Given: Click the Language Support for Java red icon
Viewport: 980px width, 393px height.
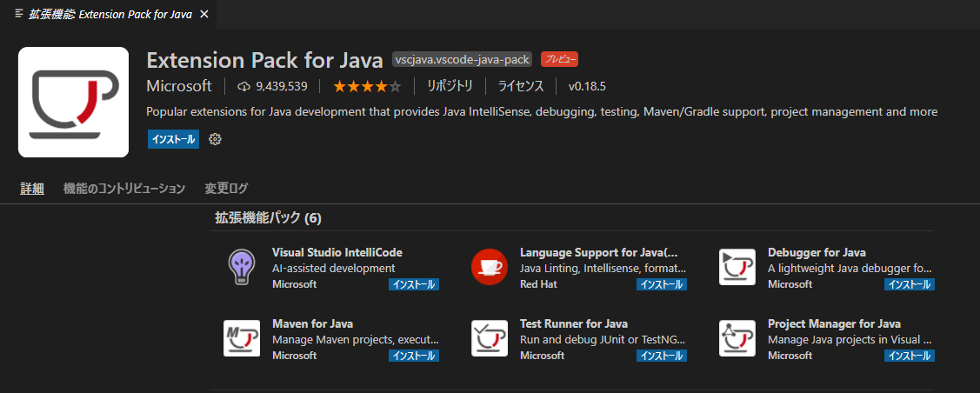Looking at the screenshot, I should coord(489,267).
